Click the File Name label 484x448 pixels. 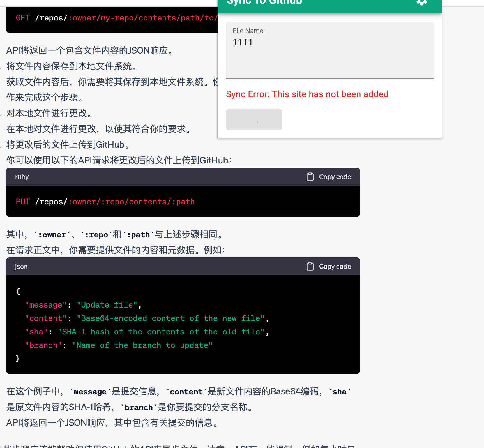pos(248,31)
